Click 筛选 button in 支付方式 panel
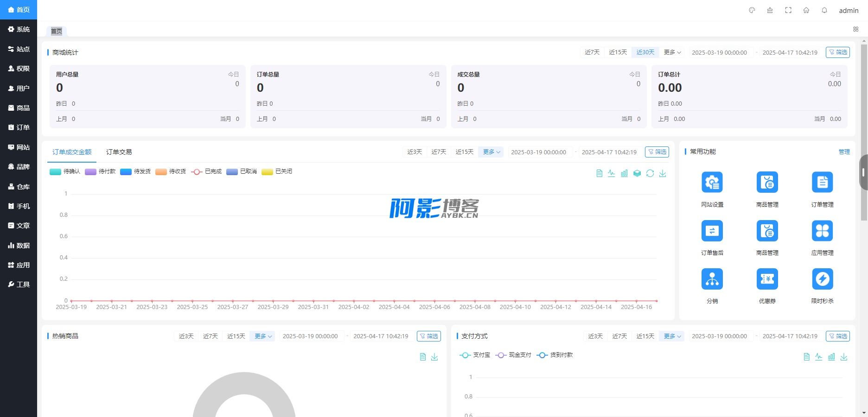This screenshot has width=868, height=417. point(838,336)
